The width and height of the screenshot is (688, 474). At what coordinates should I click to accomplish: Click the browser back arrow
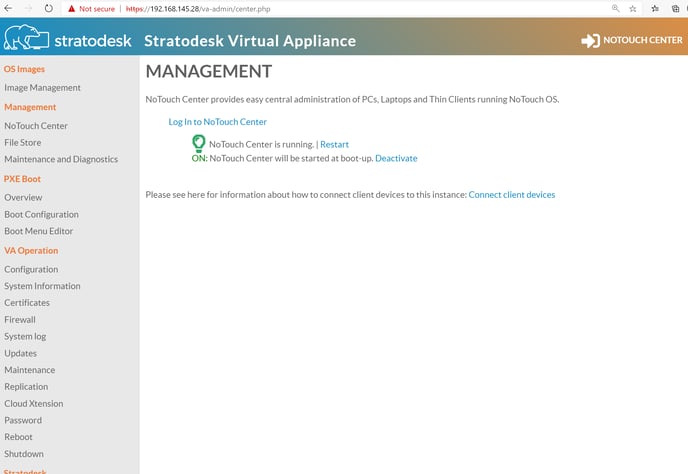click(x=8, y=8)
